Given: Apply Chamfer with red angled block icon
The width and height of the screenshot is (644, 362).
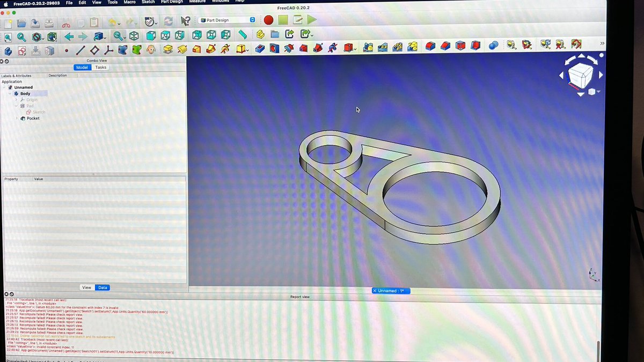Looking at the screenshot, I should 445,46.
